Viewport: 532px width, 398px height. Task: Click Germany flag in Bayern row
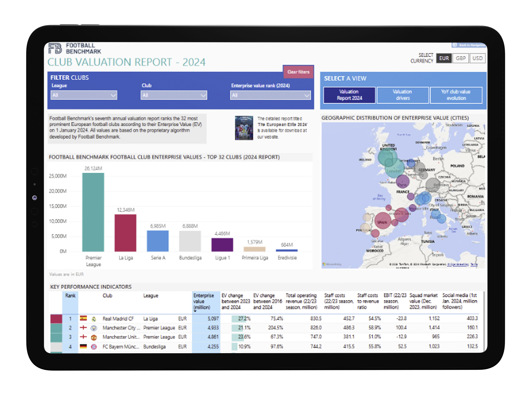pyautogui.click(x=83, y=346)
